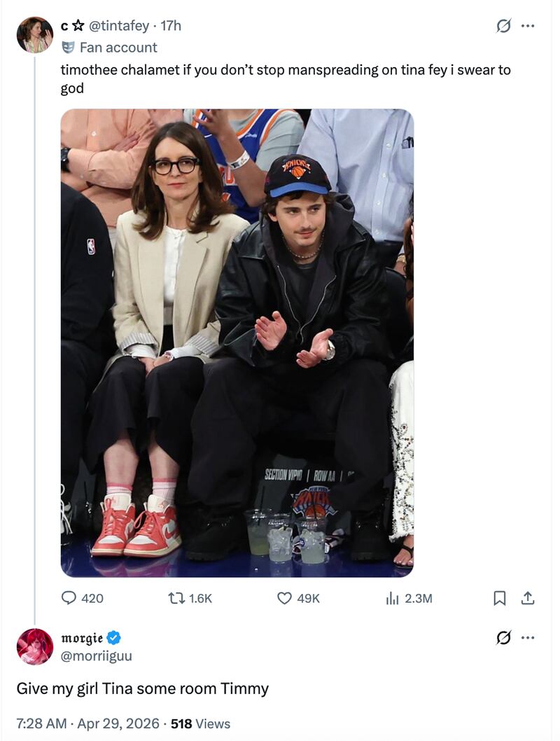The width and height of the screenshot is (560, 741).
Task: Open the courtside photo in the tweet
Action: pyautogui.click(x=237, y=343)
